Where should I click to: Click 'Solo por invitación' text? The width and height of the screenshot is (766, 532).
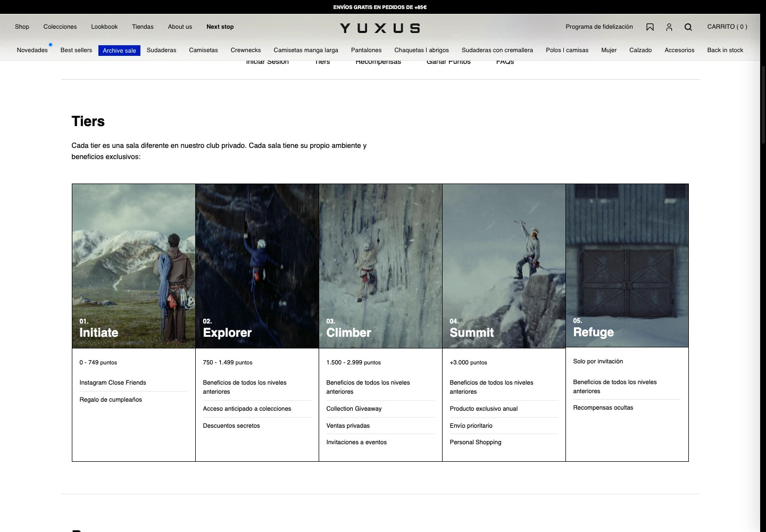click(598, 361)
